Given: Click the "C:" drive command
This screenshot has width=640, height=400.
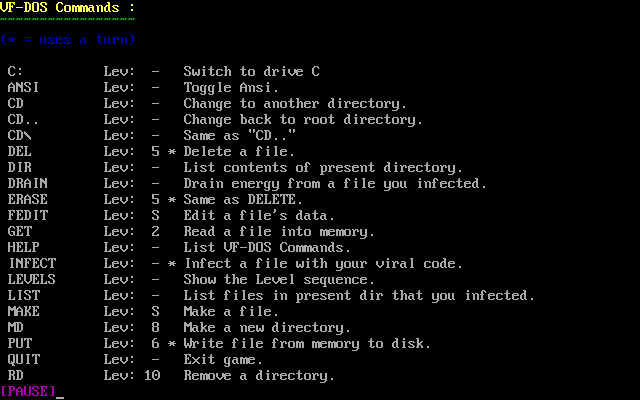Looking at the screenshot, I should click(15, 71).
